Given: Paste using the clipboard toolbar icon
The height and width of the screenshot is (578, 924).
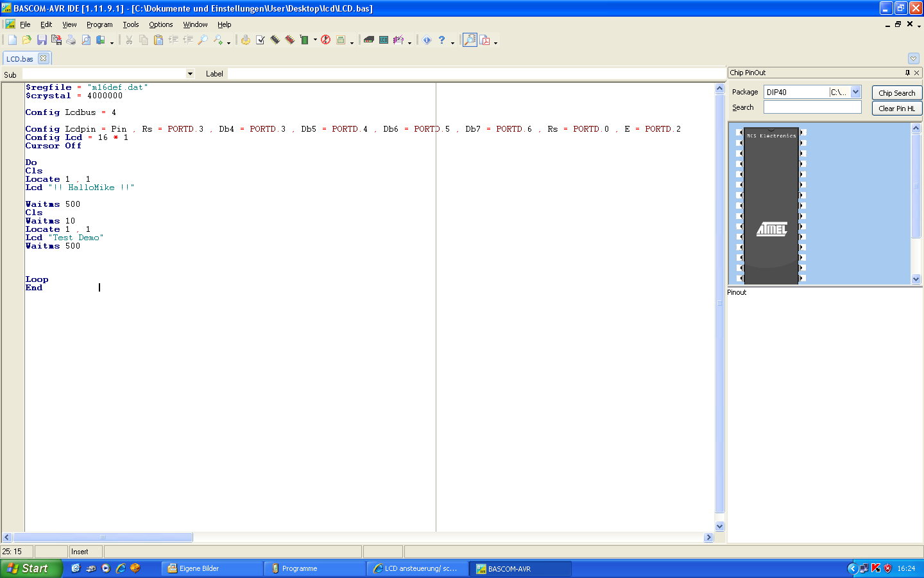Looking at the screenshot, I should tap(158, 40).
